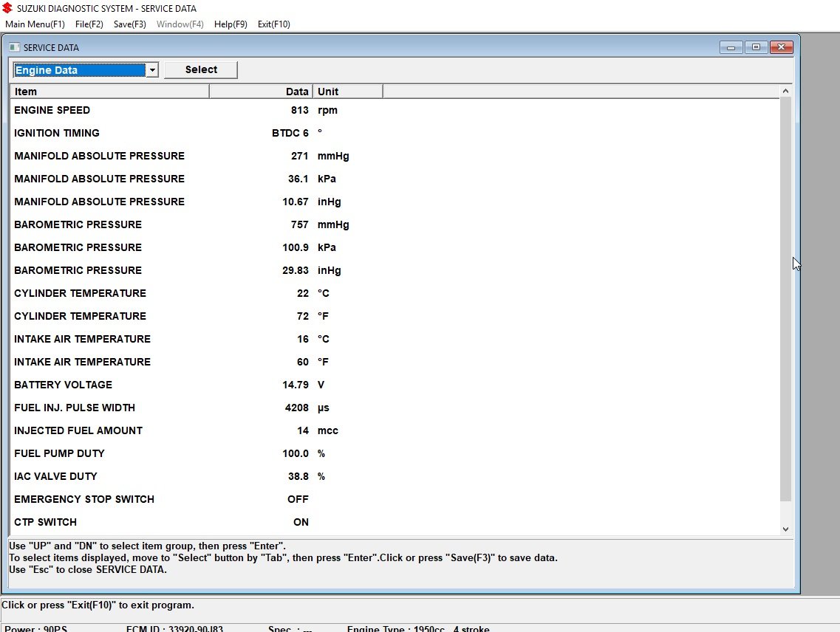The image size is (840, 632).
Task: Maximize the SERVICE DATA window
Action: click(756, 48)
